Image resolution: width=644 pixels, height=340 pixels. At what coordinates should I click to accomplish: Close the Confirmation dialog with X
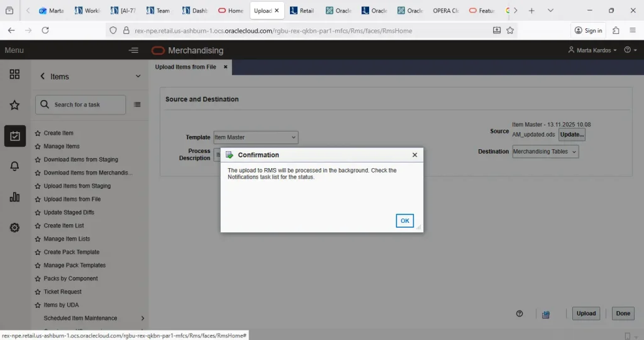[414, 155]
